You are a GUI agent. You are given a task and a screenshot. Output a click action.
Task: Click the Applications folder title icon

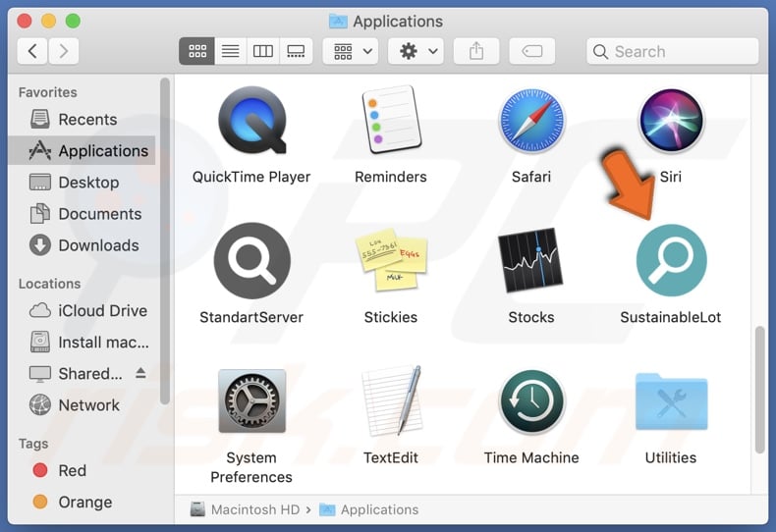[338, 22]
